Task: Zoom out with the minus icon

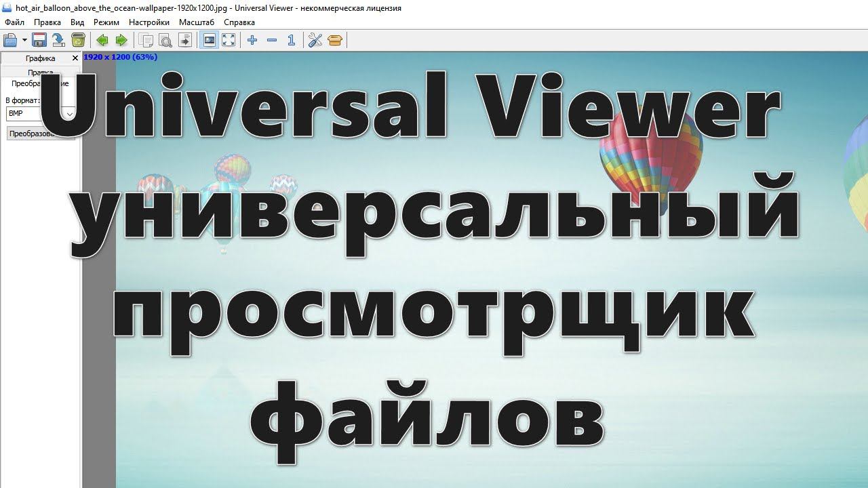Action: pos(272,41)
